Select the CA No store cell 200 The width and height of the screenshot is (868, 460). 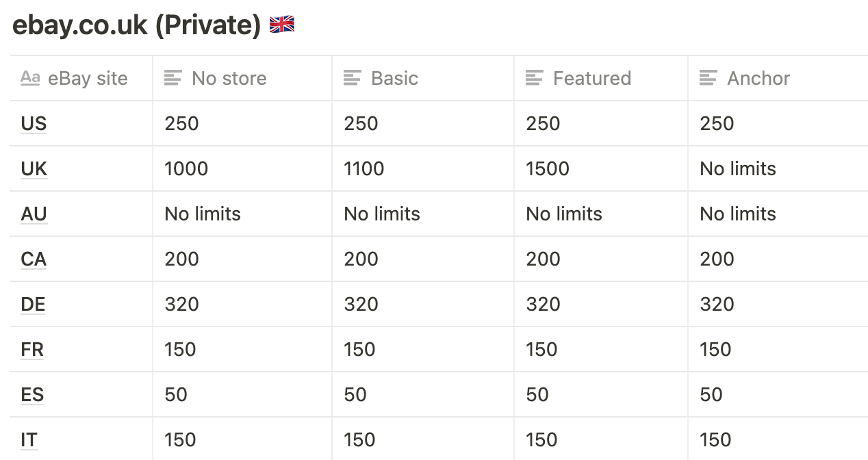click(x=242, y=259)
